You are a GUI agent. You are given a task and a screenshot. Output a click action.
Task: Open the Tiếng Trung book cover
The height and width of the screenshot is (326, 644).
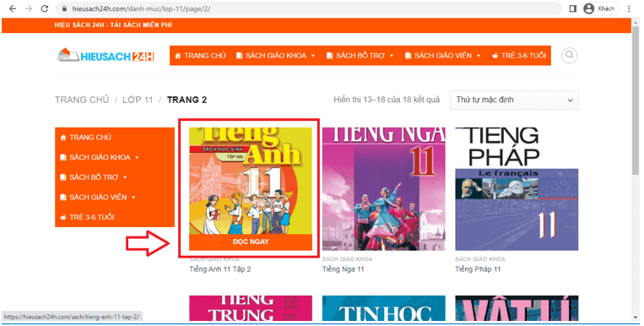tap(251, 308)
